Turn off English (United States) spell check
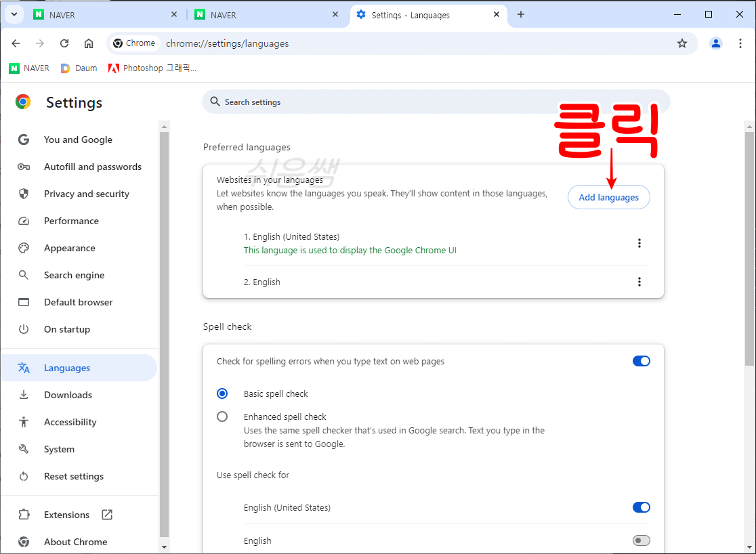This screenshot has width=756, height=554. pyautogui.click(x=641, y=507)
